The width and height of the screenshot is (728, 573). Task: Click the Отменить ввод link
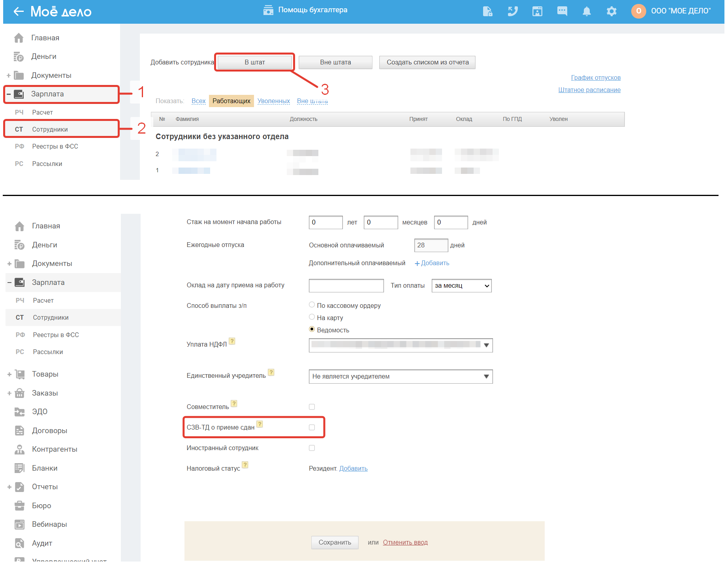[x=405, y=543]
